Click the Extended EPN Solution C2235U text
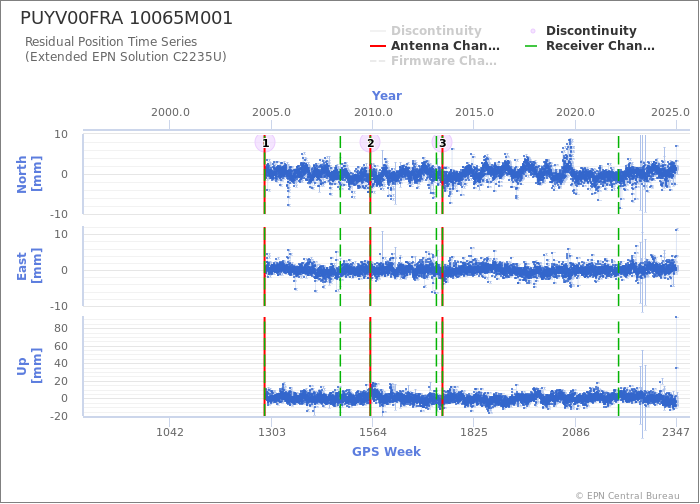 point(125,57)
